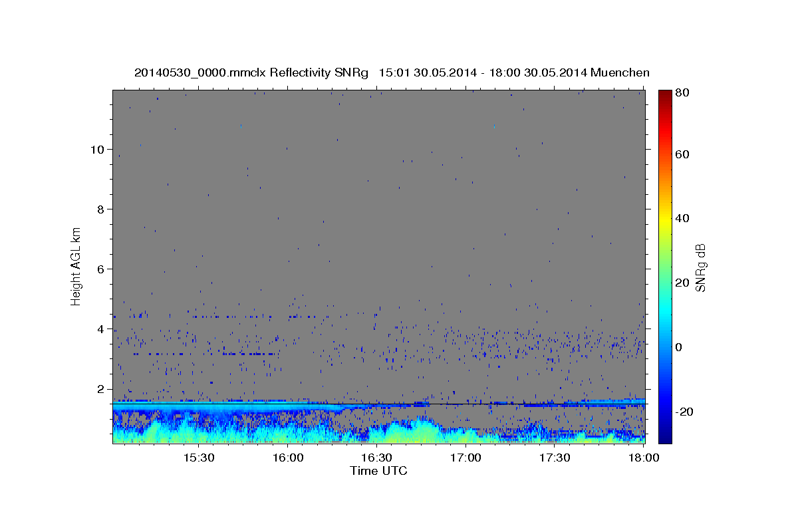
Task: Click the colorbar value 40
Action: pyautogui.click(x=681, y=218)
